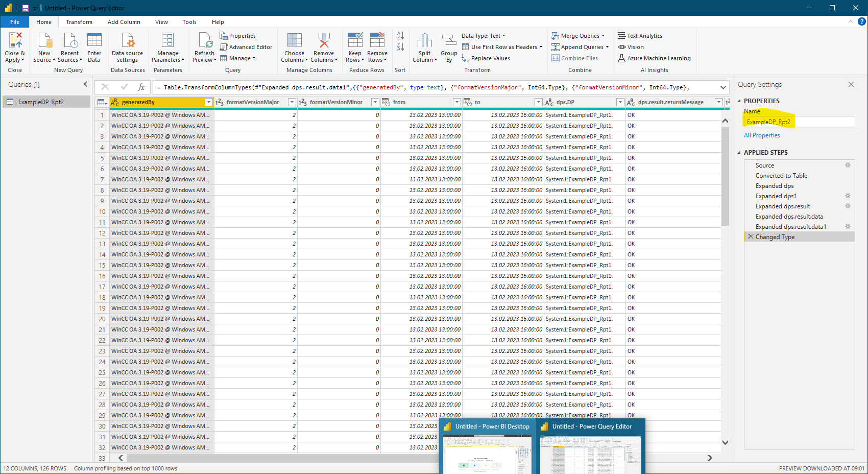
Task: Open Data source settings
Action: [128, 47]
